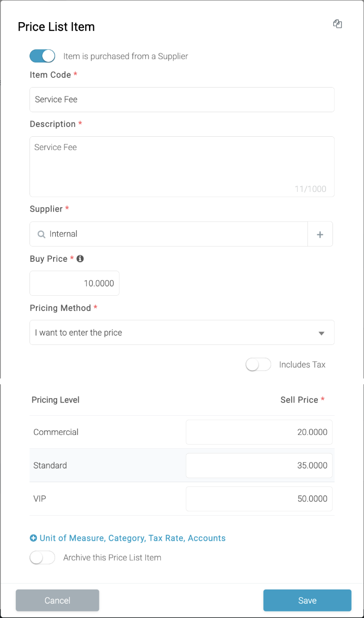Click the search magnifier in Supplier field
364x618 pixels.
point(42,234)
